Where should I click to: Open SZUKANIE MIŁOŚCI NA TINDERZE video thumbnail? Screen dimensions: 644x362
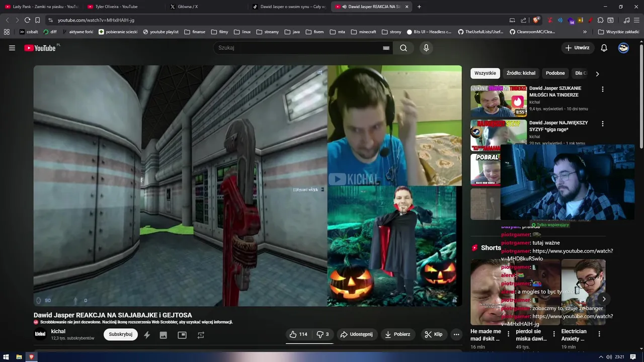click(499, 101)
